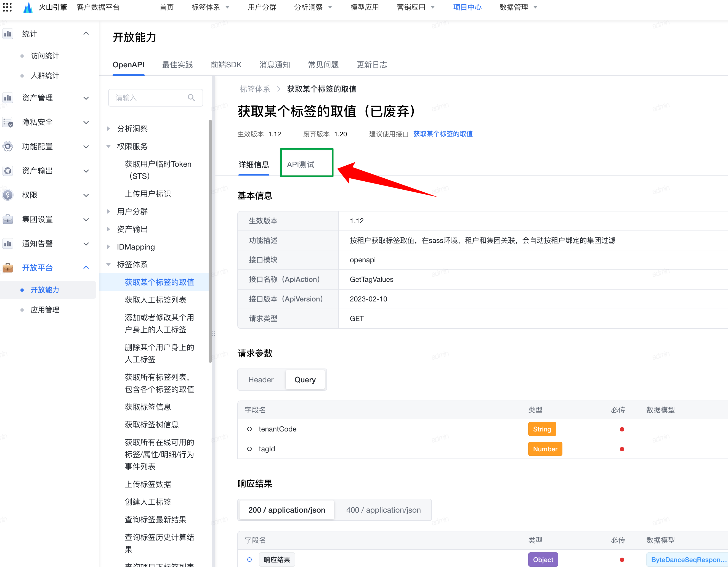Image resolution: width=728 pixels, height=567 pixels.
Task: Collapse the 权限服务 tree node
Action: (108, 146)
